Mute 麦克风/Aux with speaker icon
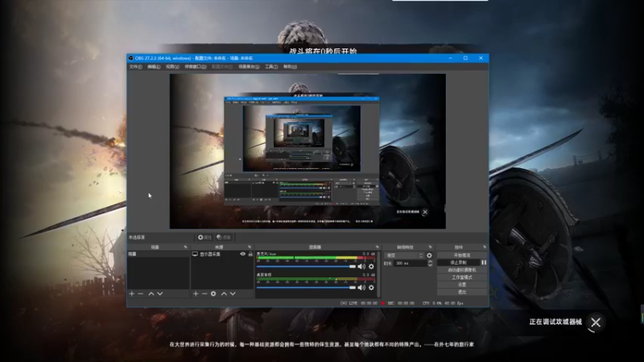The height and width of the screenshot is (362, 644). (x=361, y=266)
